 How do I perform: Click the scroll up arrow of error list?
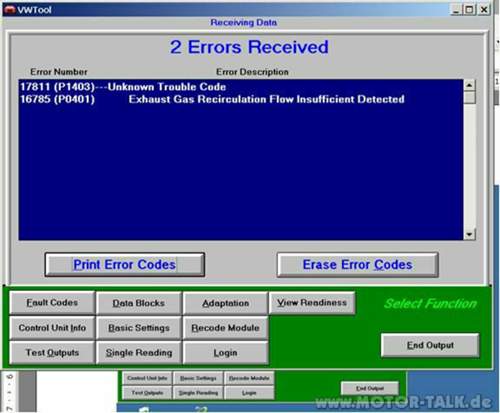pyautogui.click(x=469, y=85)
